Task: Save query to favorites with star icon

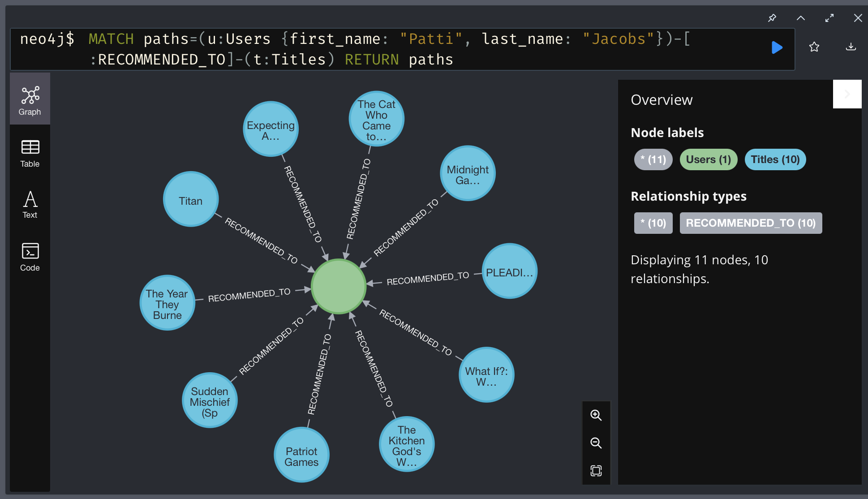Action: (x=814, y=47)
